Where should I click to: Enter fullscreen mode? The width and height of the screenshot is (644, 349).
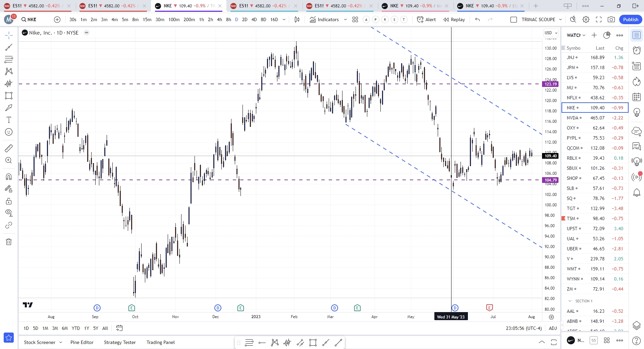[x=599, y=19]
